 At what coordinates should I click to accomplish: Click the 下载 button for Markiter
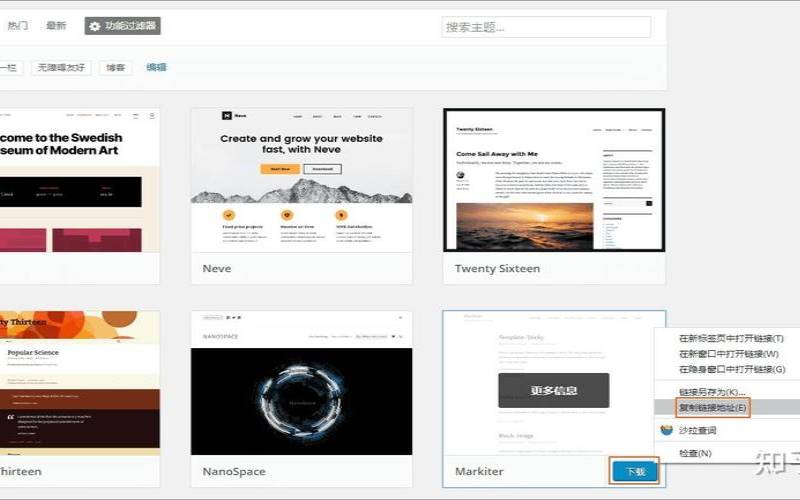(x=635, y=471)
